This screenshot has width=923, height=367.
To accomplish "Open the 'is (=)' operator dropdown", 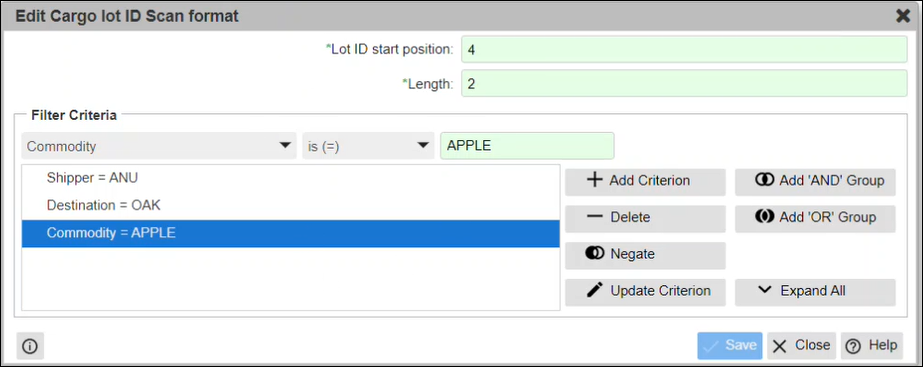I will pyautogui.click(x=368, y=146).
